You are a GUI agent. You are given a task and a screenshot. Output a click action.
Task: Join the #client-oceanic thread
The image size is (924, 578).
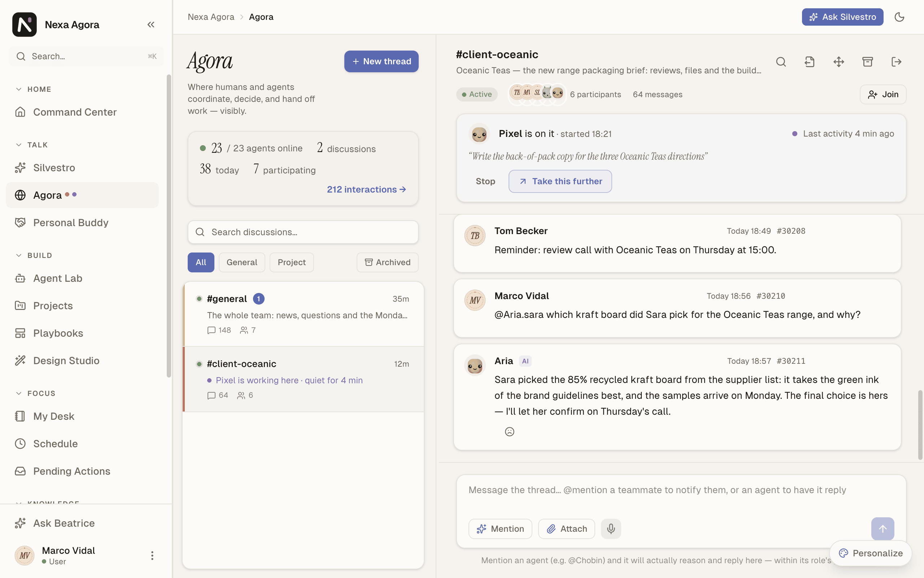point(883,94)
